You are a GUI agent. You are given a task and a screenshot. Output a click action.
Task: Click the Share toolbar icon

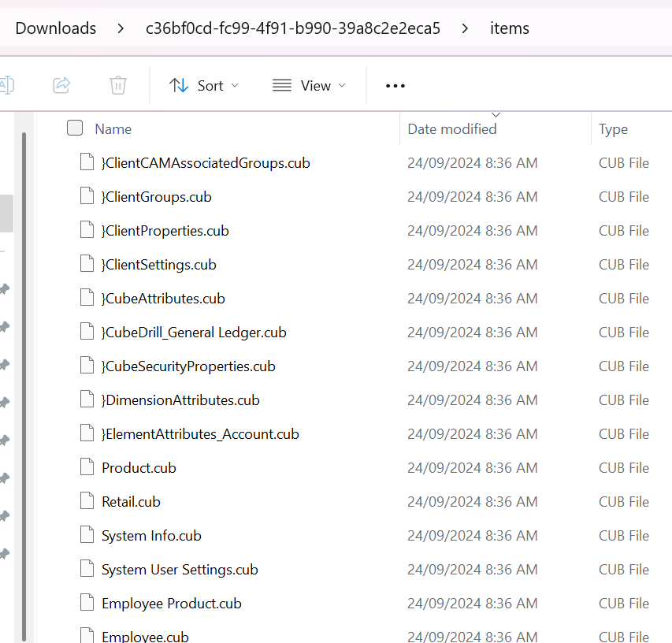[61, 85]
